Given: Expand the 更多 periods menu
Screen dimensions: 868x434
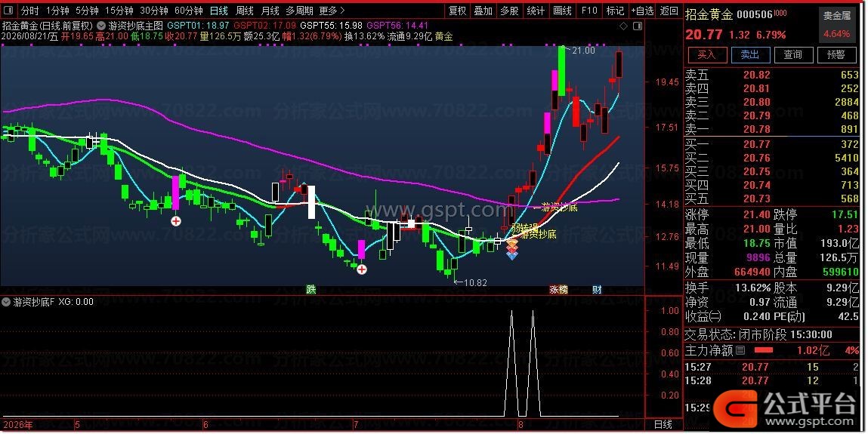Looking at the screenshot, I should pos(332,11).
